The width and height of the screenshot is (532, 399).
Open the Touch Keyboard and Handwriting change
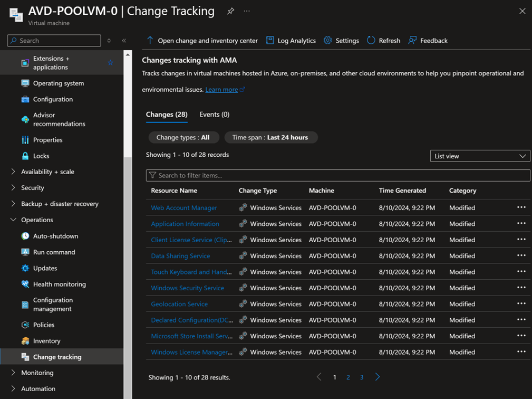click(x=191, y=272)
